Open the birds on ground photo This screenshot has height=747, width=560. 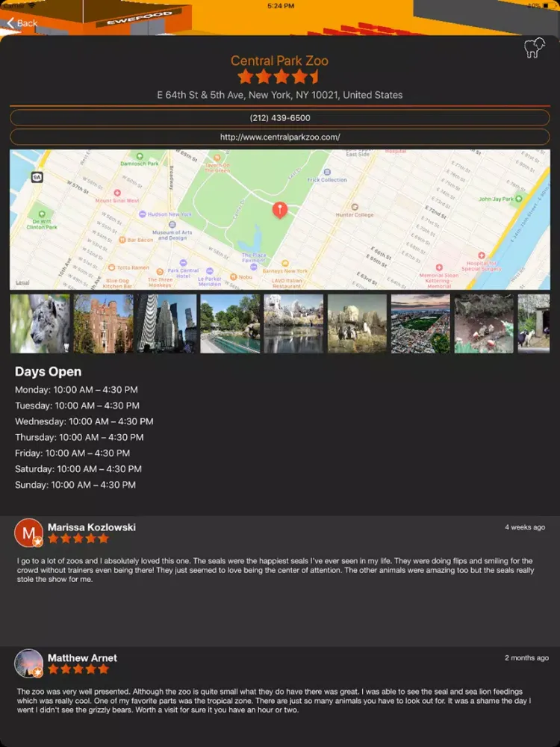click(484, 323)
